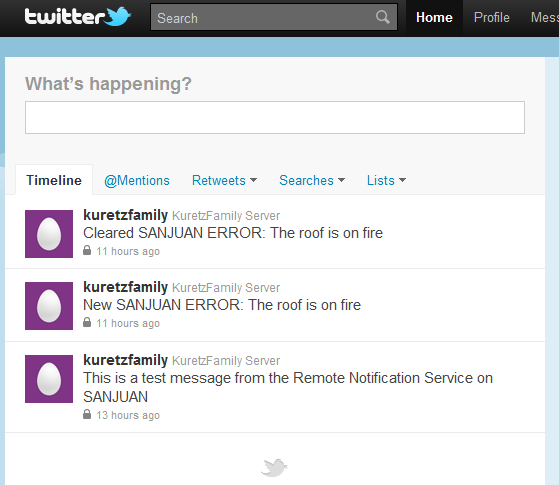The height and width of the screenshot is (485, 559).
Task: Expand the Lists dropdown
Action: tap(386, 180)
